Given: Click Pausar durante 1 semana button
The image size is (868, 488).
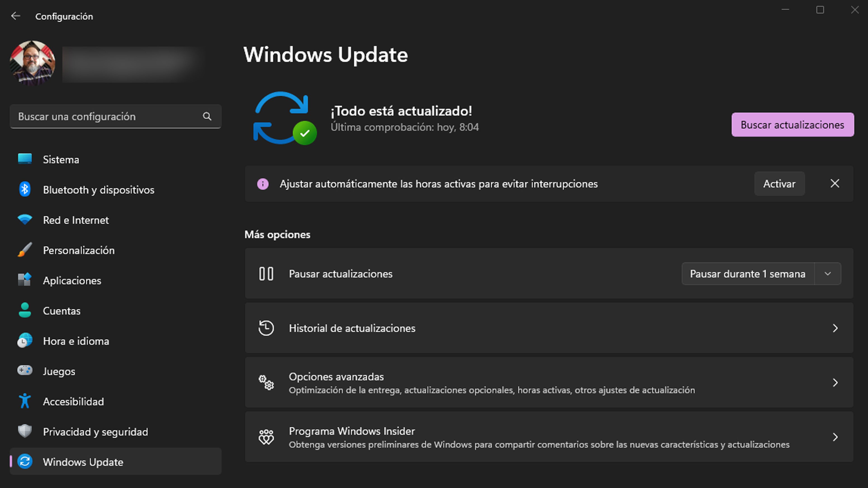Looking at the screenshot, I should tap(748, 273).
